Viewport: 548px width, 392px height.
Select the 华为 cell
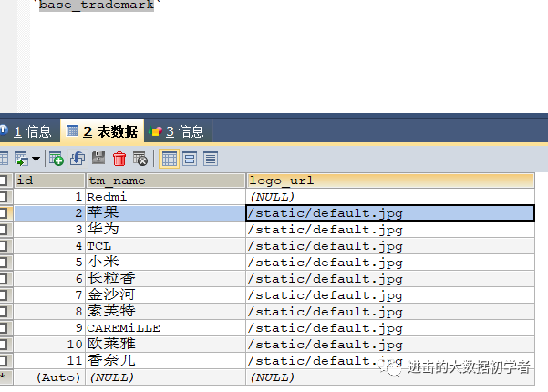(166, 230)
